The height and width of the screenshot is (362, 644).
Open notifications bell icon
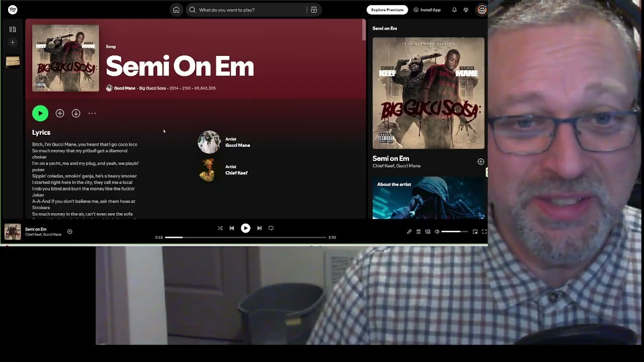coord(454,10)
